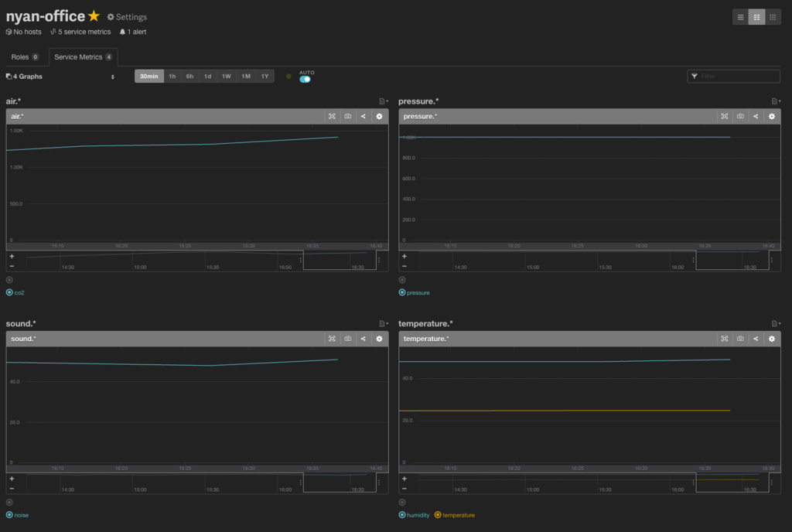This screenshot has height=532, width=792.
Task: Select the Service Metrics tab
Action: coord(84,57)
